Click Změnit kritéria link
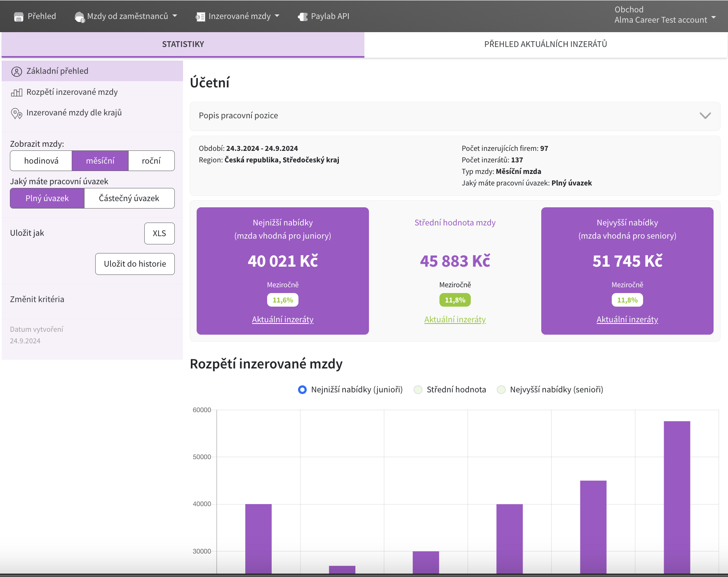The image size is (728, 577). coord(37,299)
